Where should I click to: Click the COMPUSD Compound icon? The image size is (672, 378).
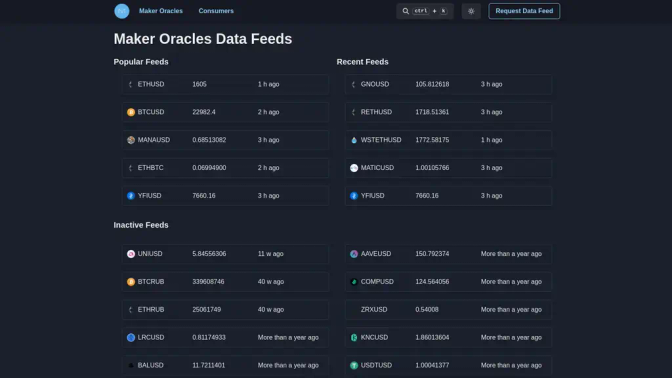pos(354,282)
